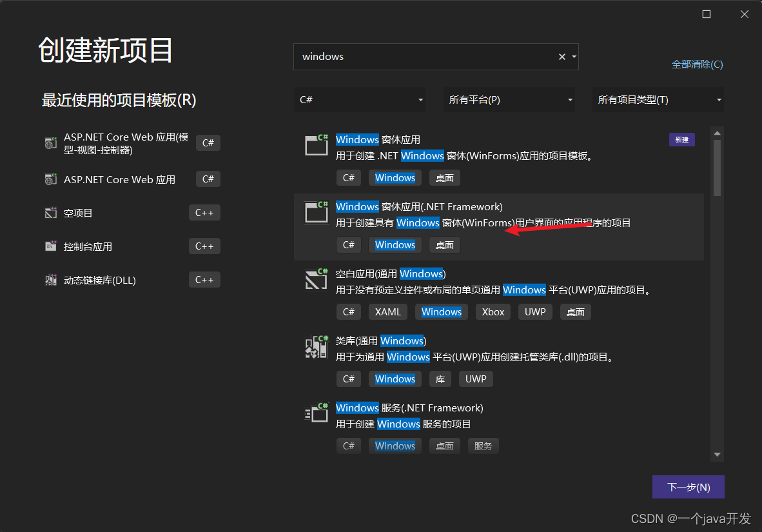Select the Windows 服务(.NET Framework) template icon
This screenshot has width=762, height=532.
316,413
